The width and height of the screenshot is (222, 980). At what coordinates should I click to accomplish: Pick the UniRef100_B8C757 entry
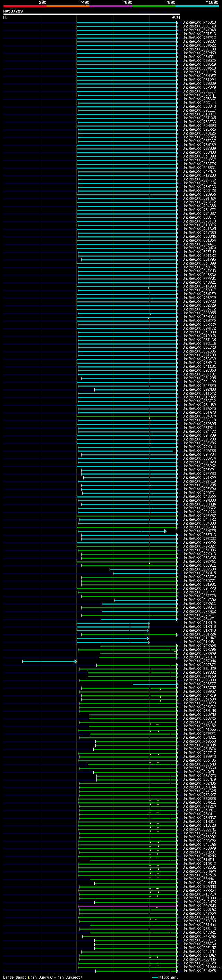point(199,688)
